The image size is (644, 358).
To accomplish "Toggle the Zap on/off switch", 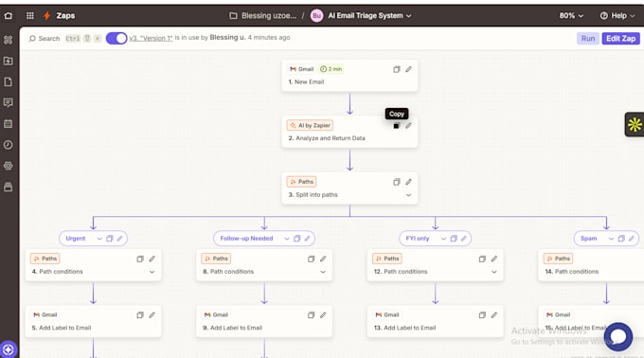I will point(116,38).
